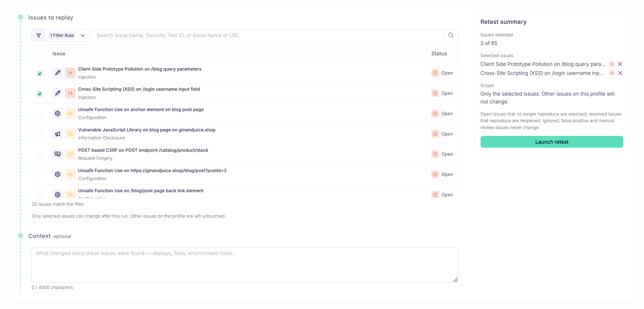Check Unsafe Function Use postId=2 issue
Image resolution: width=644 pixels, height=309 pixels.
click(x=39, y=175)
